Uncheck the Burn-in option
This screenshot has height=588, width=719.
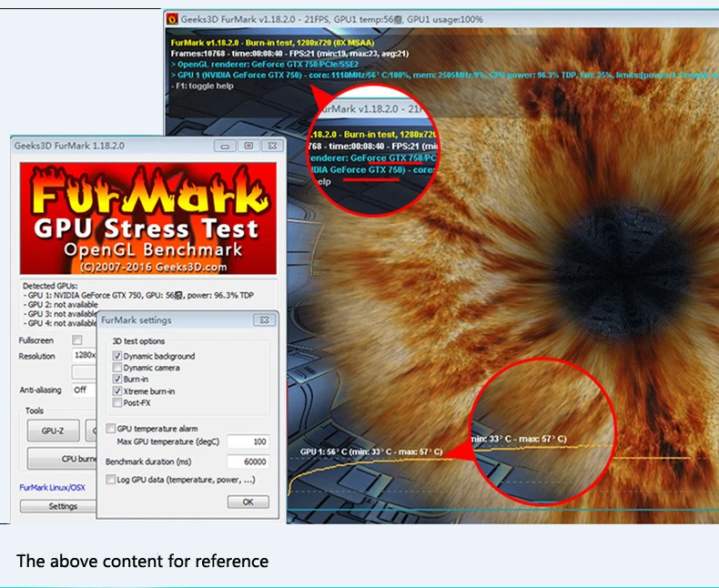116,380
